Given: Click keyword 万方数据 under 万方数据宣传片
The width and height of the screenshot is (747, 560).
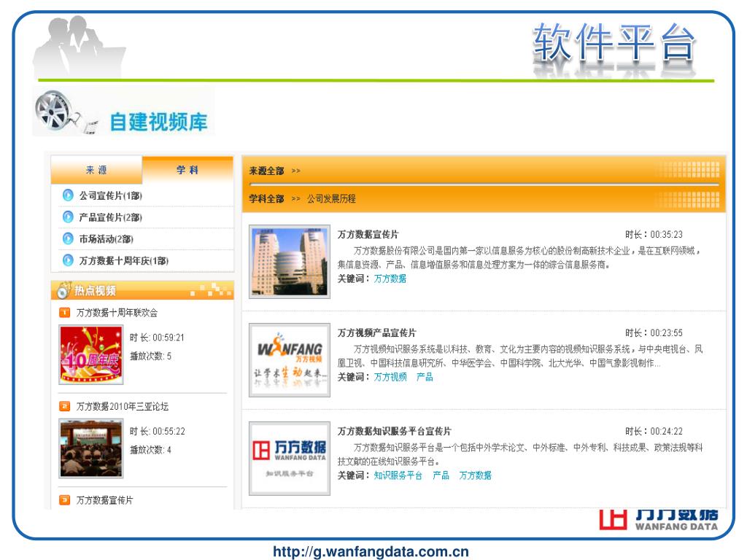Looking at the screenshot, I should (390, 279).
